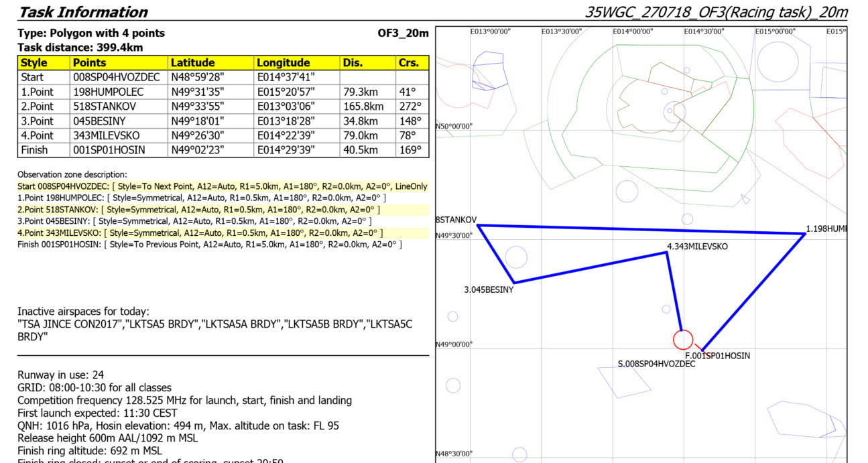Click the red start circle on map
The image size is (868, 463).
(x=683, y=340)
